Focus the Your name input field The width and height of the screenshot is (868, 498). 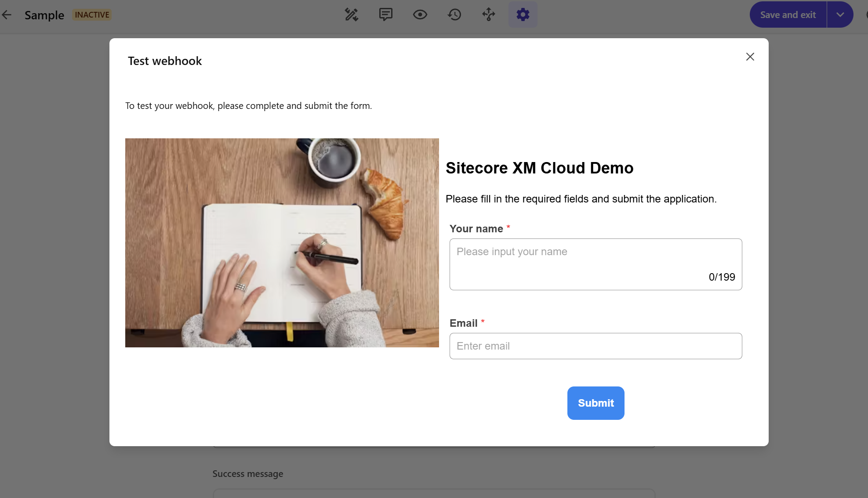[596, 264]
